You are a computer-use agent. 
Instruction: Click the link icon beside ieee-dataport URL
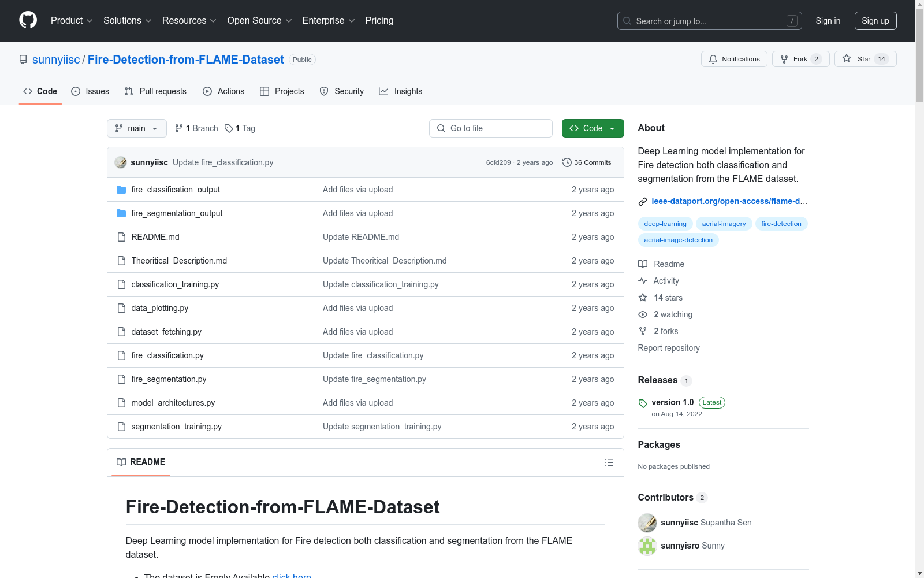pos(643,201)
